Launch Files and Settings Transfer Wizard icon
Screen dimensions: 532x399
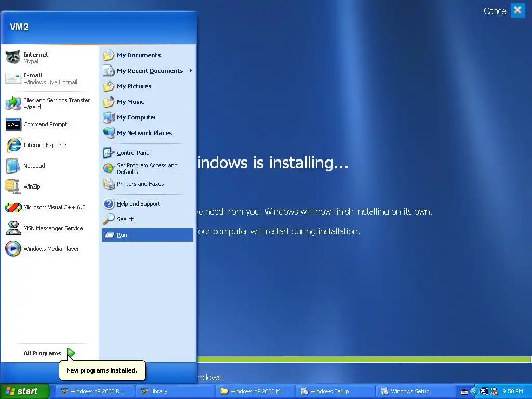pyautogui.click(x=13, y=103)
